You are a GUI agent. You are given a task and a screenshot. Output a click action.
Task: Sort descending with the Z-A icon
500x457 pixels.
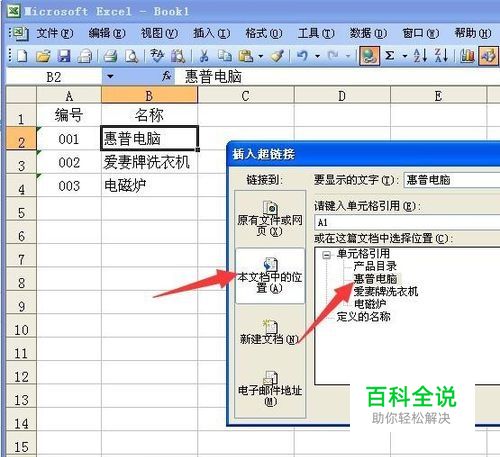(441, 56)
